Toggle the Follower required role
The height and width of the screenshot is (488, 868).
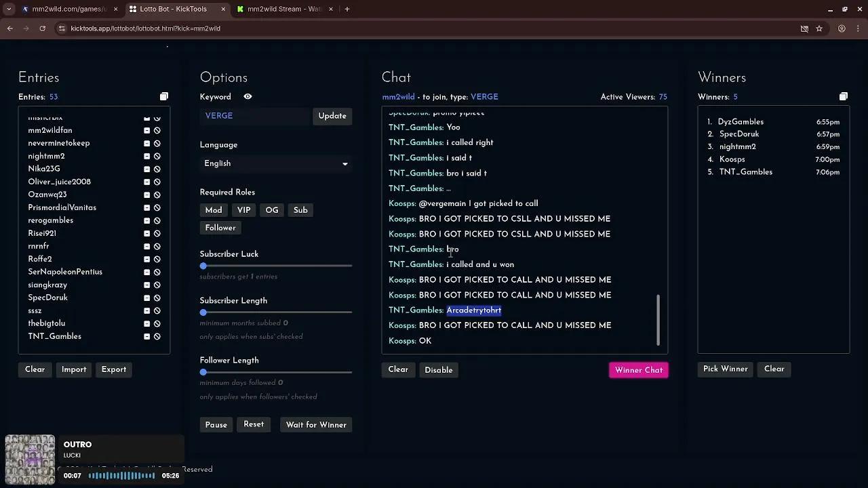pos(220,228)
